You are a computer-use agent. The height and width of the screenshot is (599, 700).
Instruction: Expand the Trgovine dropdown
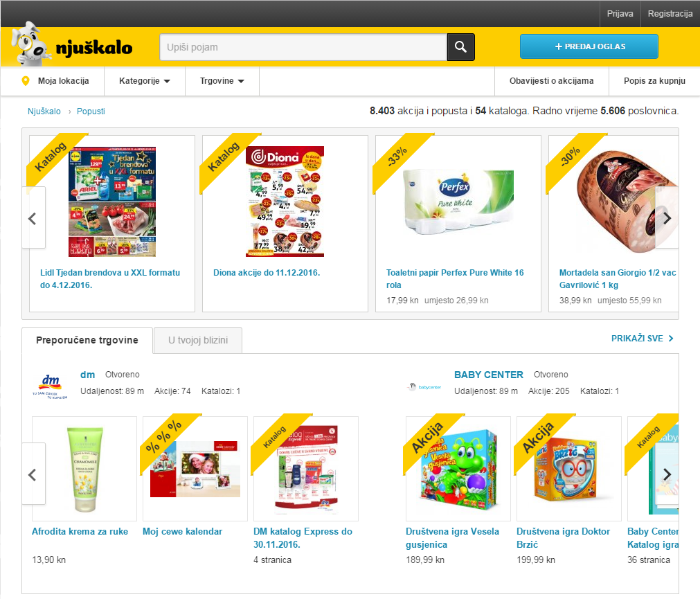(222, 81)
